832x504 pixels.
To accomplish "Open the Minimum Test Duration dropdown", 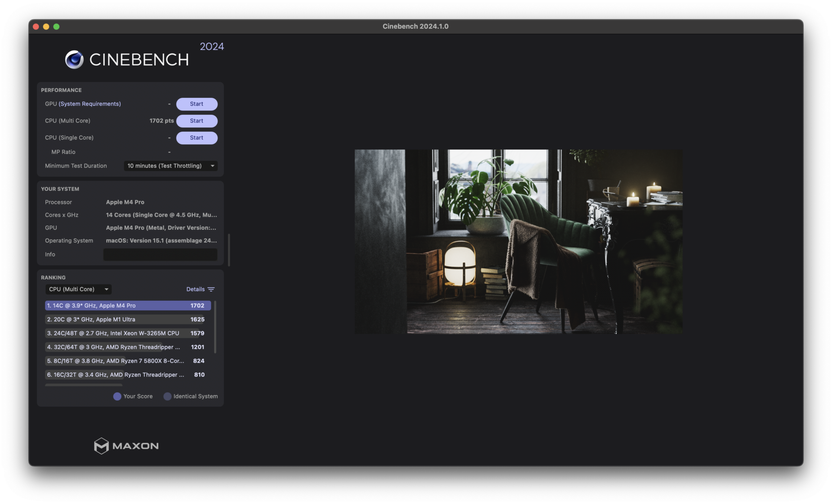I will (171, 166).
